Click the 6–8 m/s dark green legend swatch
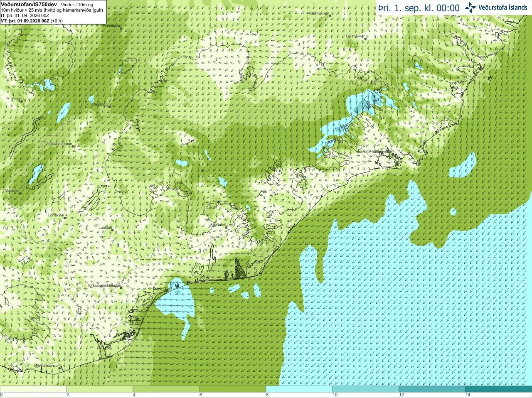Image resolution: width=532 pixels, height=398 pixels. pos(233,389)
